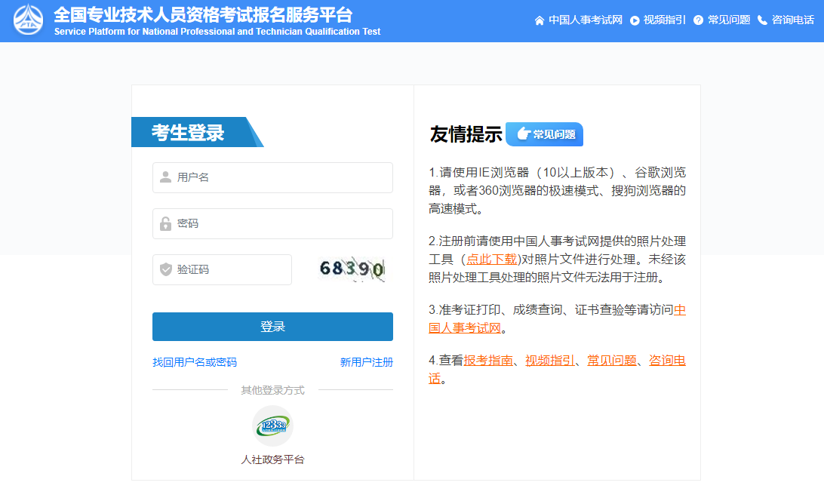Click the 常见问题 pointing-hand badge
This screenshot has height=504, width=824.
tap(544, 134)
